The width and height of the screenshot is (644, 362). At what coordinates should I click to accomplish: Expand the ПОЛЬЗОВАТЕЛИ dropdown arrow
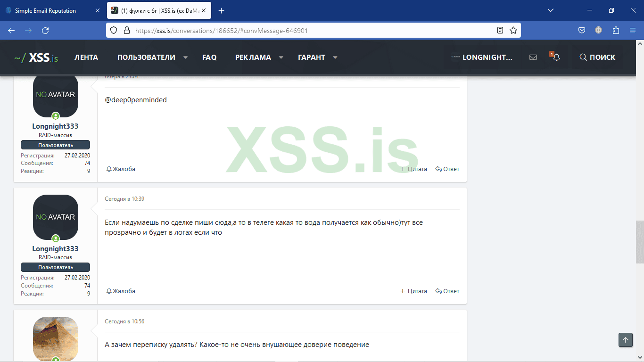(185, 58)
